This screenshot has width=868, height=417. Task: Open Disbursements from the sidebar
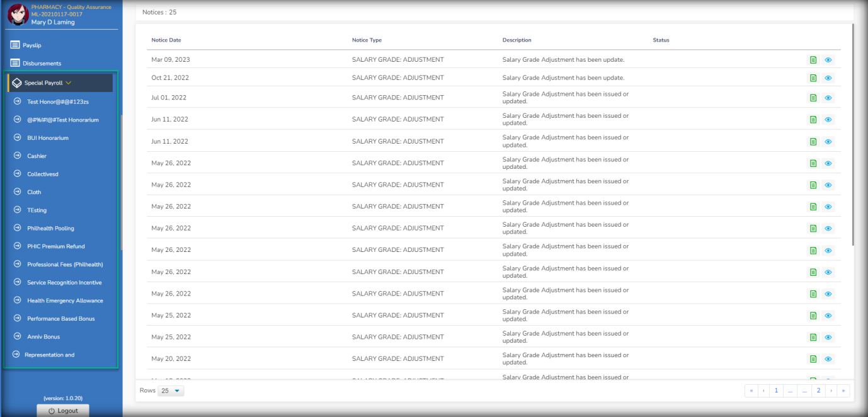coord(42,64)
